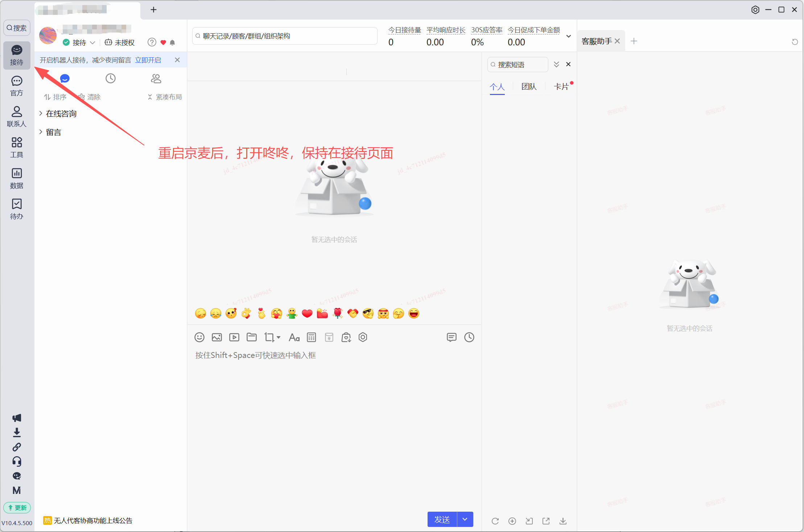Select the 个人 phrases tab

click(497, 87)
